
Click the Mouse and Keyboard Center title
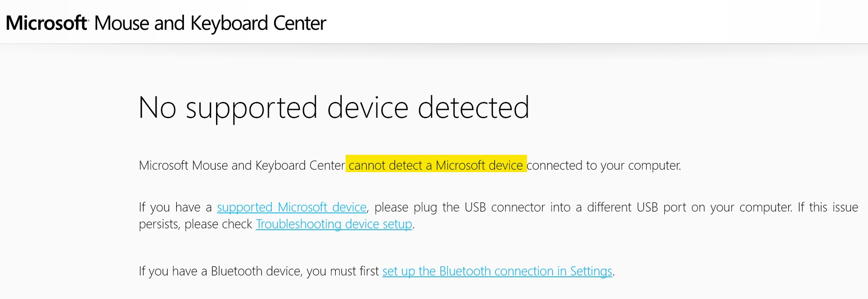click(x=210, y=23)
